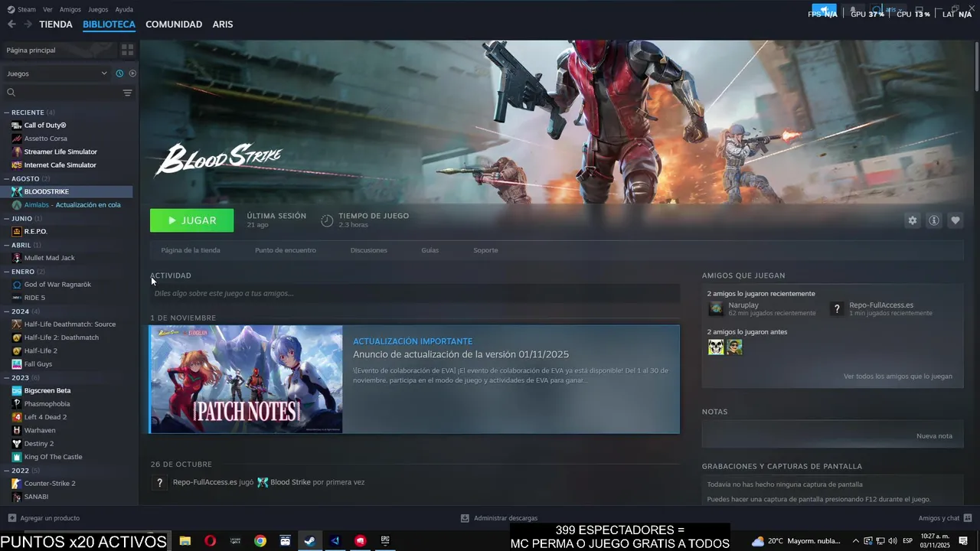
Task: Open Windows notification center icon
Action: 963,541
